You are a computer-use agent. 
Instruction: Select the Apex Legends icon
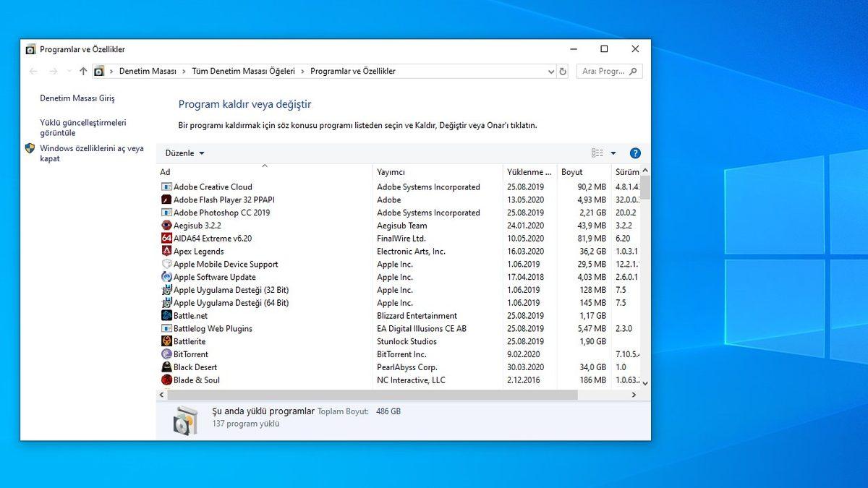click(166, 251)
